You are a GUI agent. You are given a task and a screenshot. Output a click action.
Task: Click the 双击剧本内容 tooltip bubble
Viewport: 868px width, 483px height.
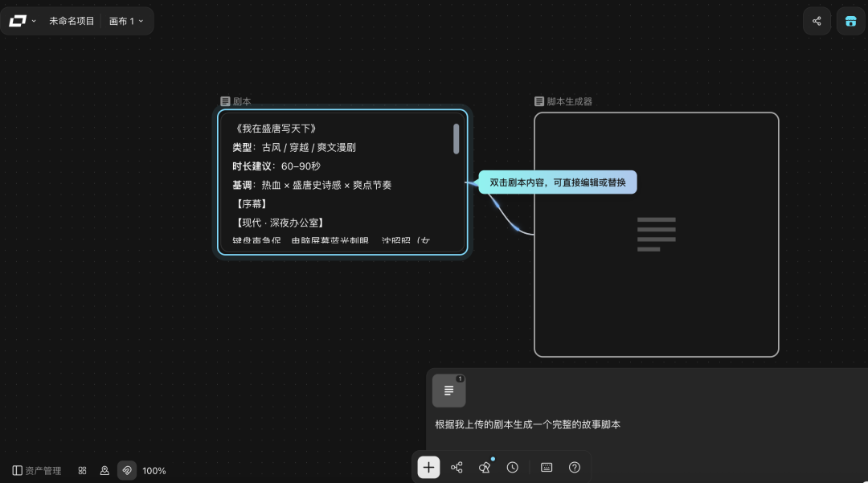(x=558, y=182)
